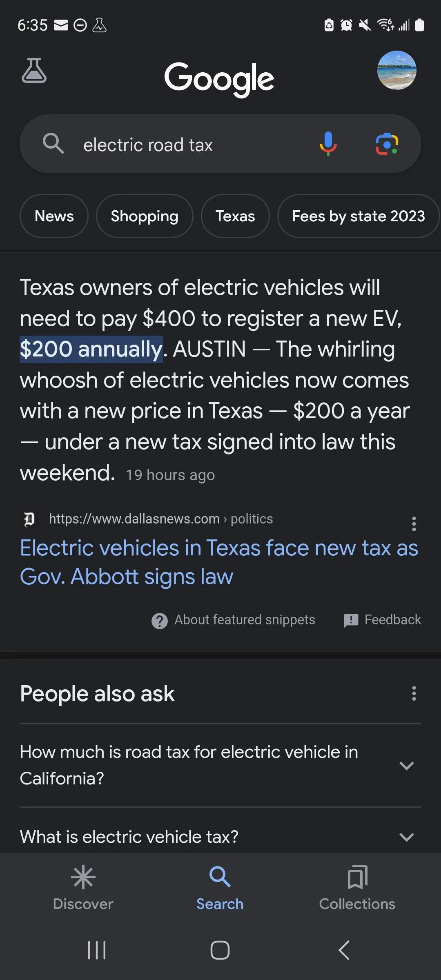Send Feedback on featured snippet
441x980 pixels.
click(x=383, y=620)
